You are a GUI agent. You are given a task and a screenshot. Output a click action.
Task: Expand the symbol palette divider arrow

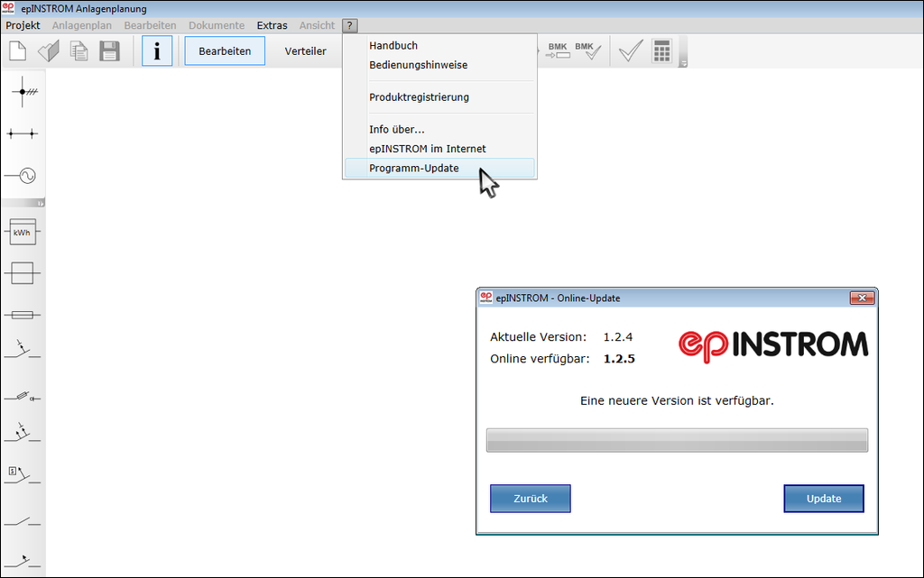tap(41, 203)
